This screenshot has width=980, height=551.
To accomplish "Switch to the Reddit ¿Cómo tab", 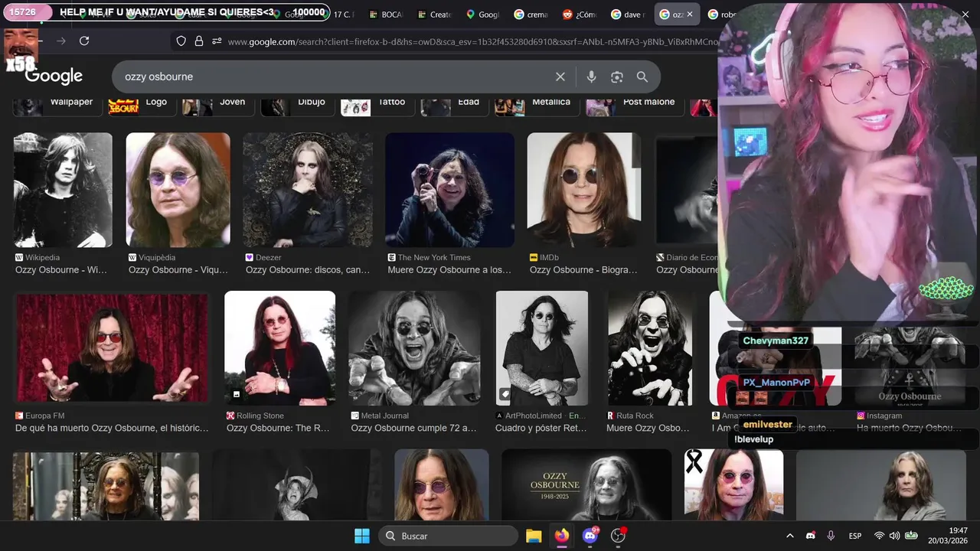I will 580,14.
